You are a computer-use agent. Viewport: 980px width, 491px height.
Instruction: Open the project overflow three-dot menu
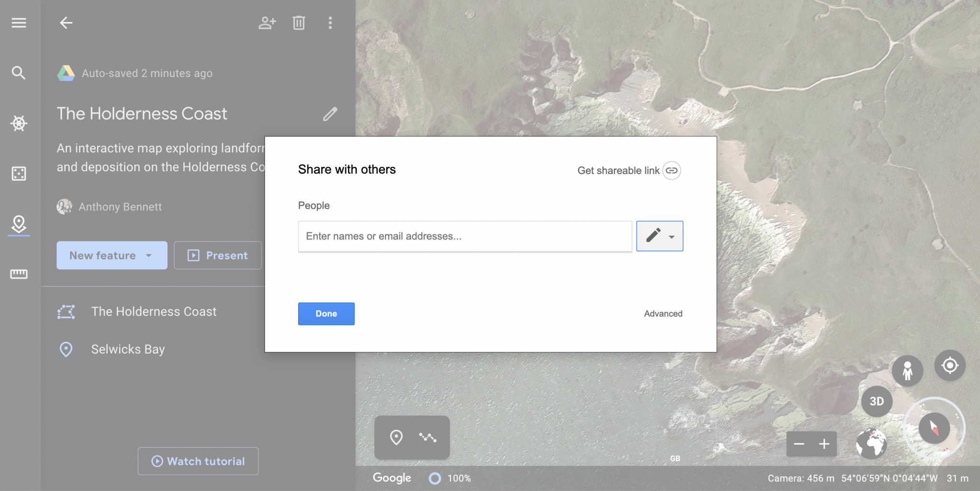coord(330,22)
